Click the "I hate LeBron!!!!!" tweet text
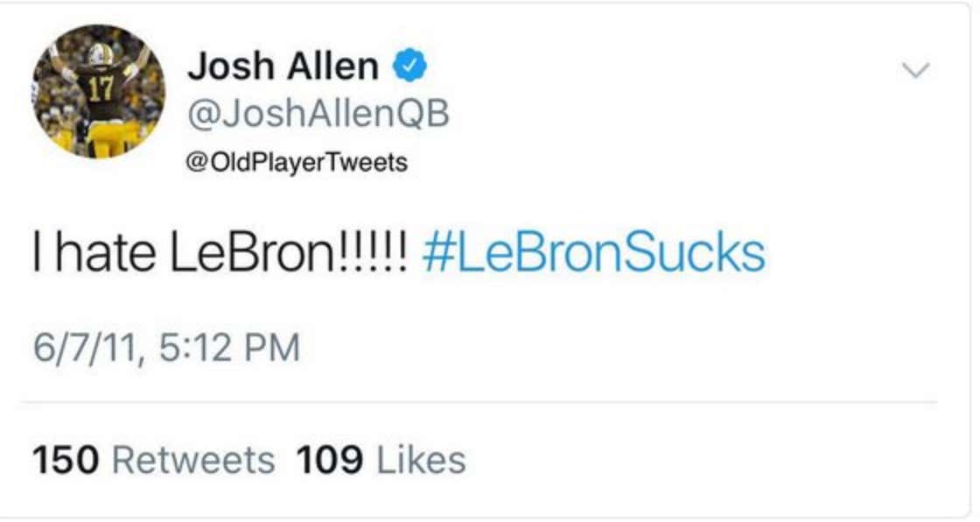The height and width of the screenshot is (522, 980). tap(220, 252)
